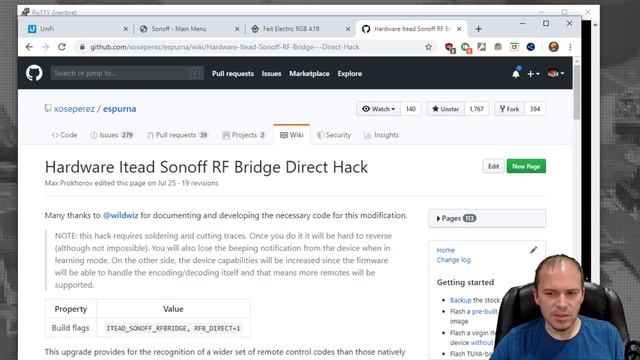Viewport: 640px width, 360px height.
Task: Reload the page with the refresh icon
Action: (x=62, y=47)
